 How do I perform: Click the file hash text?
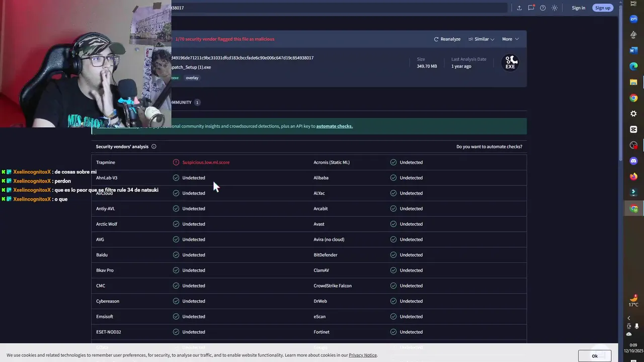click(x=242, y=58)
